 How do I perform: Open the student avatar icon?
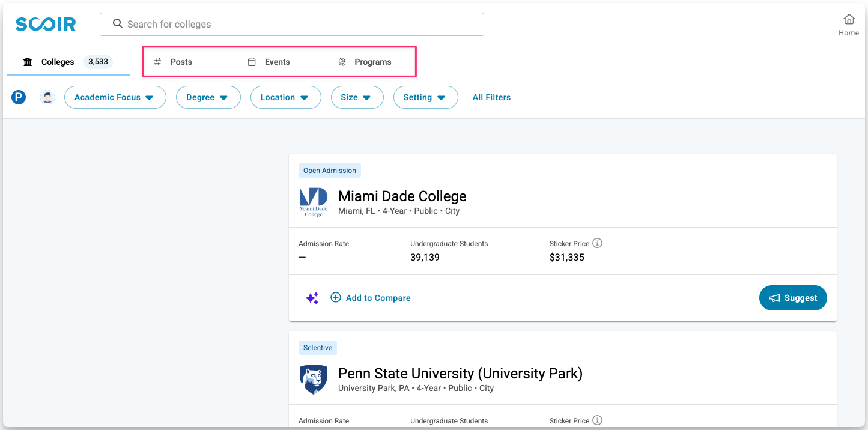(x=47, y=97)
